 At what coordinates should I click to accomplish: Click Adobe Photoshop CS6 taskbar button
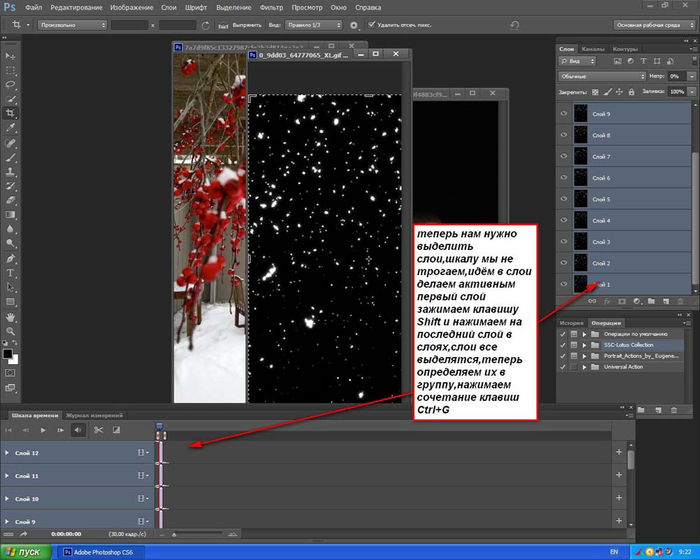(x=102, y=552)
